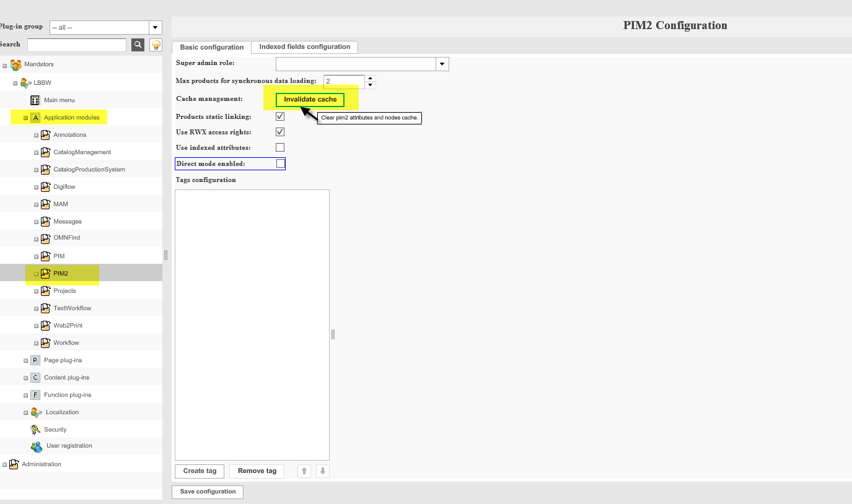
Task: Click the Localization globe icon
Action: 35,412
